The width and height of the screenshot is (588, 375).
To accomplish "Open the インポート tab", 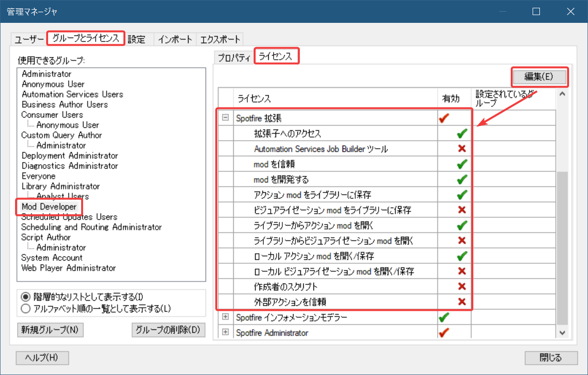I will pyautogui.click(x=175, y=40).
